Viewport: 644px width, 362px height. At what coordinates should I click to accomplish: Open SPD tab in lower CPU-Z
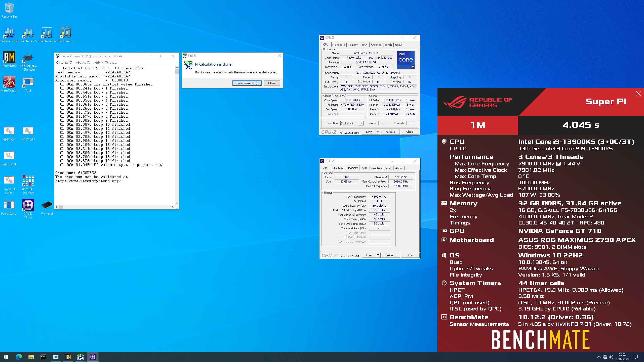point(364,168)
